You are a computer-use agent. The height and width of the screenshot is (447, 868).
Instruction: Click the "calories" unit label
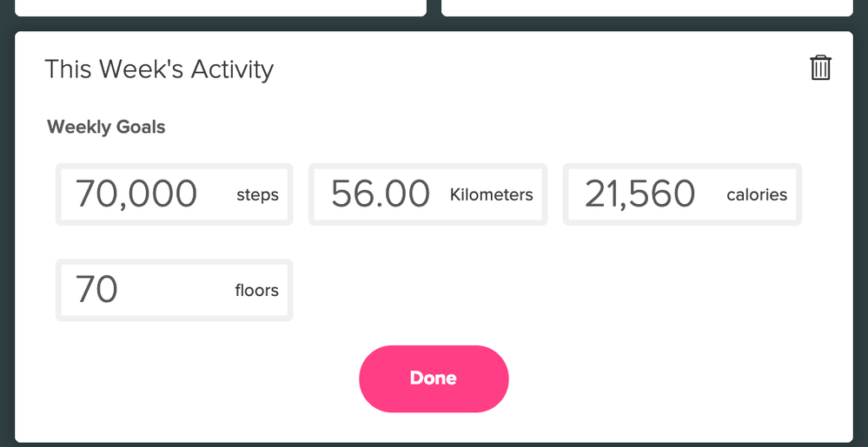click(757, 195)
